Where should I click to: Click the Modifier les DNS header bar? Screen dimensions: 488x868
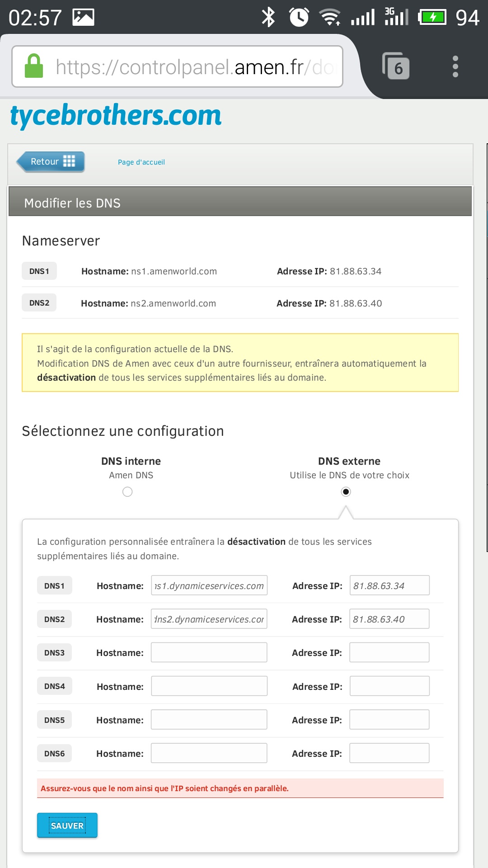click(x=240, y=203)
